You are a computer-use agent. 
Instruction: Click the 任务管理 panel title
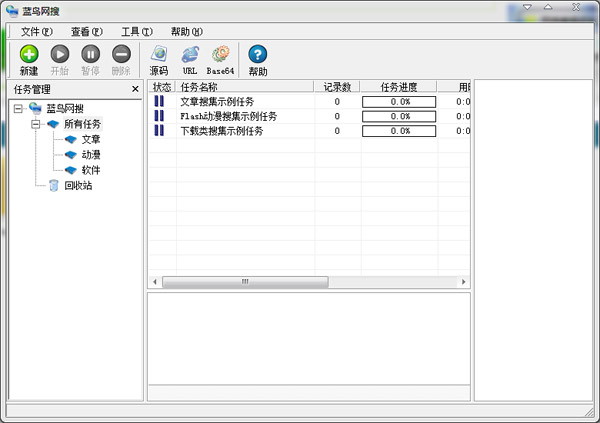pos(32,89)
